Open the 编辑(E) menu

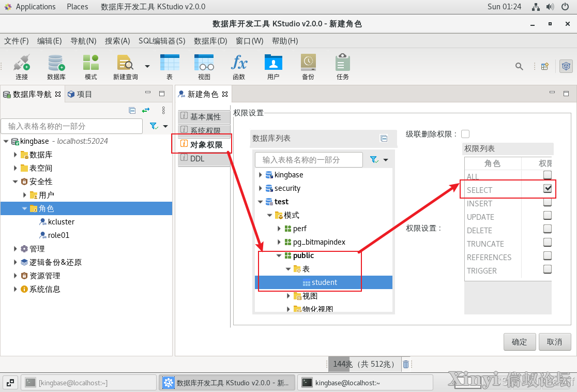point(49,41)
